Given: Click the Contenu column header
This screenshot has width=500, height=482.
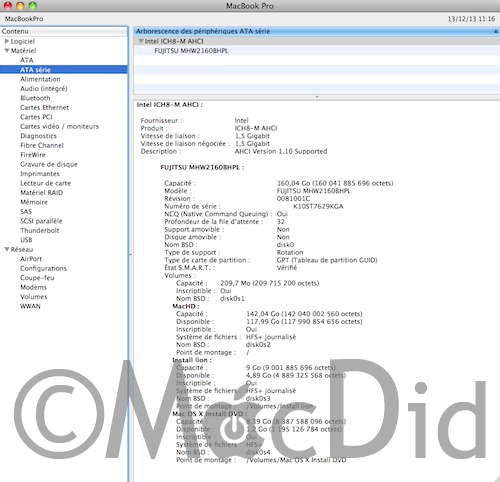Looking at the screenshot, I should [64, 31].
